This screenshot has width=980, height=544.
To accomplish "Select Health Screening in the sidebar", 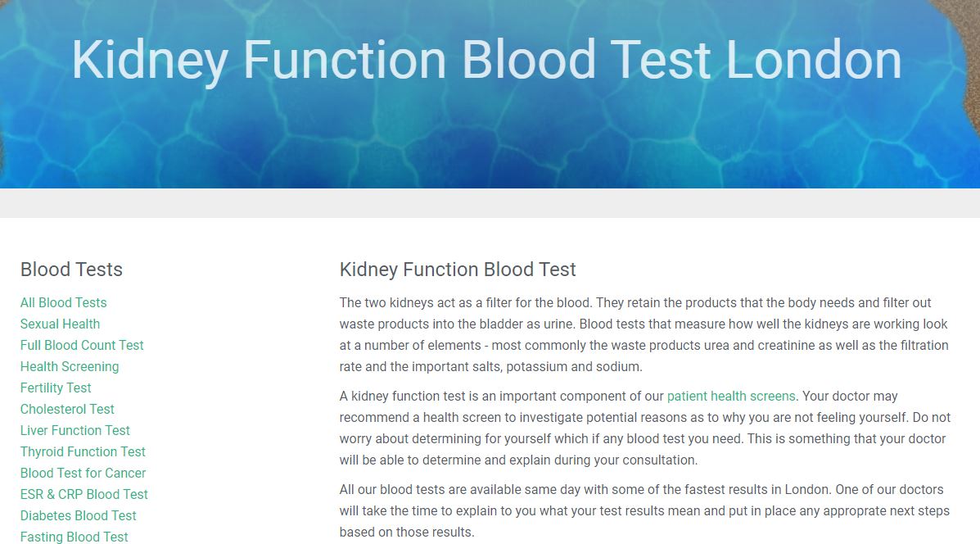I will click(x=70, y=366).
